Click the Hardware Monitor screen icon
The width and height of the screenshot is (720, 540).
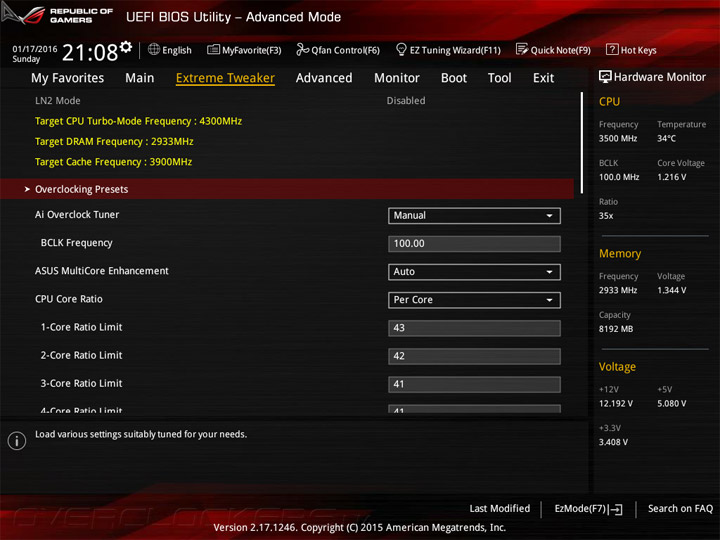coord(605,77)
